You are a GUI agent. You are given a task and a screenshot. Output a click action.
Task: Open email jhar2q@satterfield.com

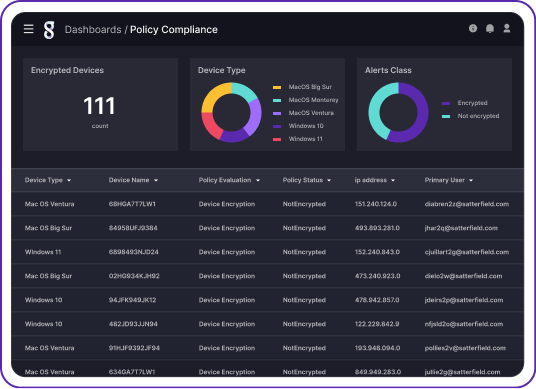[x=461, y=228]
